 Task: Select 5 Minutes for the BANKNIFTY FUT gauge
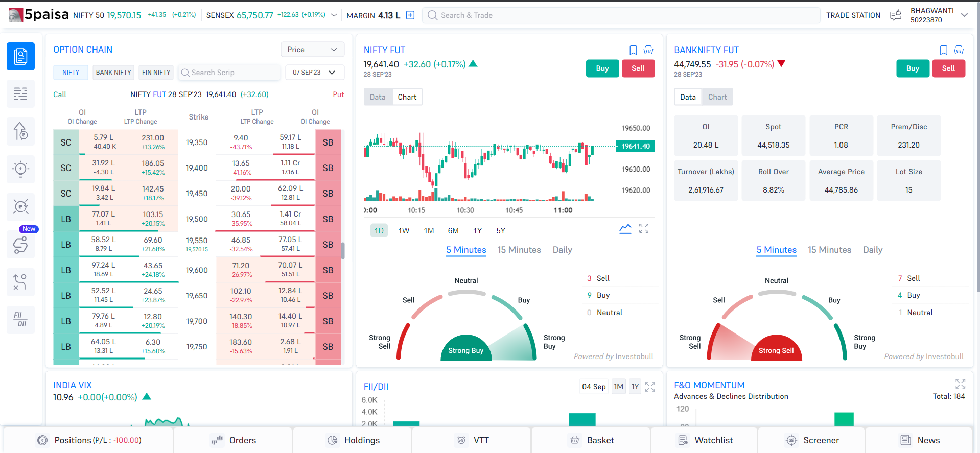(777, 250)
